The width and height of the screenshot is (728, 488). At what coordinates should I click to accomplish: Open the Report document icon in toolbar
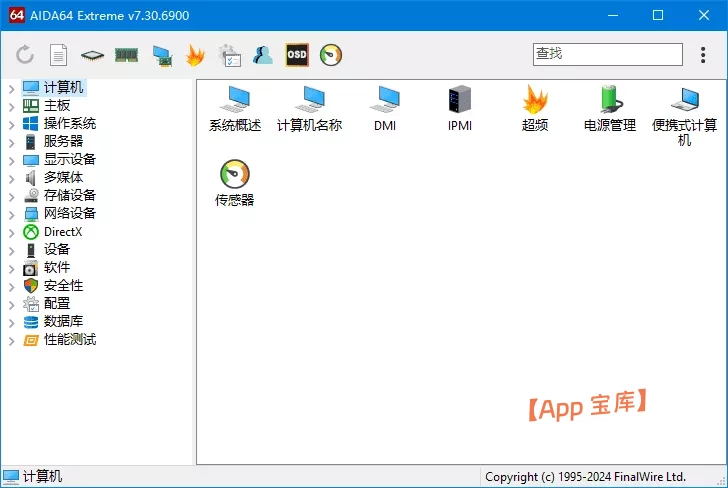58,55
